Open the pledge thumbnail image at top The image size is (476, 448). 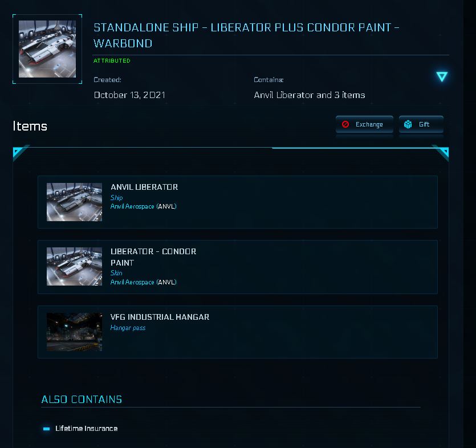click(47, 49)
